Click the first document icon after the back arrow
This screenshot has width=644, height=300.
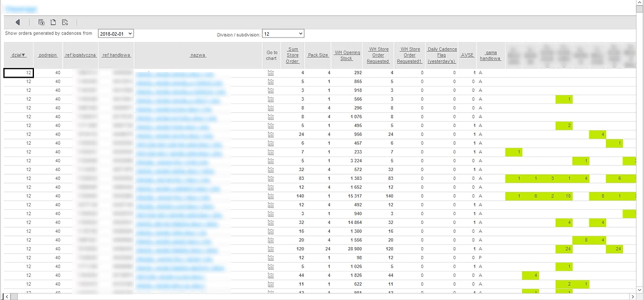tap(41, 22)
